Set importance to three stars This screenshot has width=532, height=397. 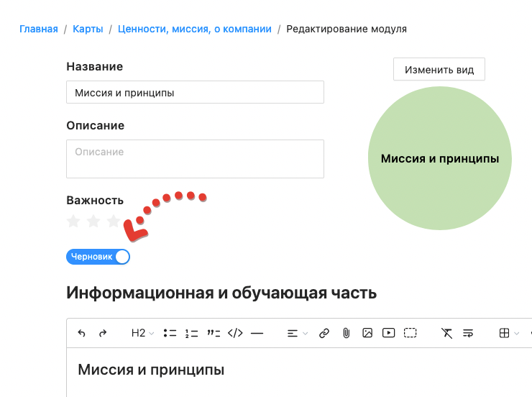point(114,222)
